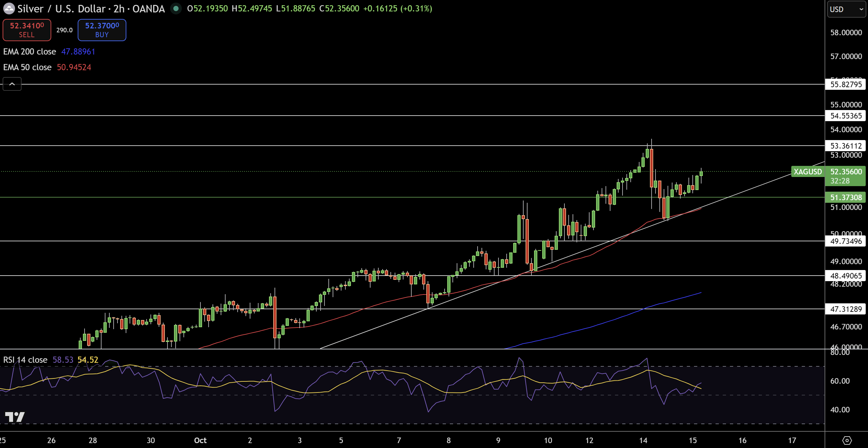This screenshot has height=448, width=868.
Task: Click the XAGUSD current price label
Action: coord(807,171)
